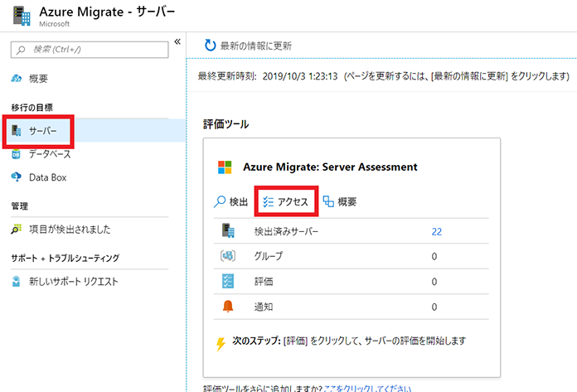
Task: Click the 通知 count 0
Action: point(434,307)
